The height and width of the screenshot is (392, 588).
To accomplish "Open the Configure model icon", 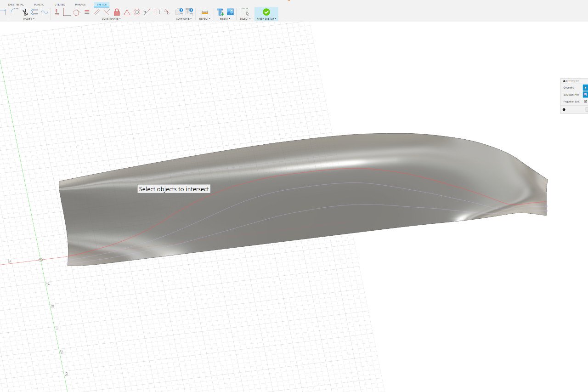I will 179,11.
